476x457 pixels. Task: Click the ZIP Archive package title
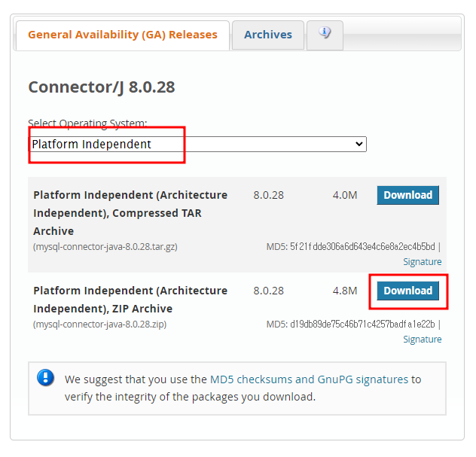coord(130,300)
